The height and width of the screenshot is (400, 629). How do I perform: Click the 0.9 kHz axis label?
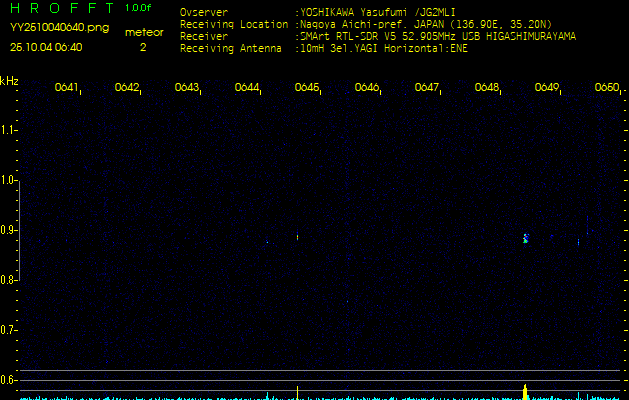(8, 230)
